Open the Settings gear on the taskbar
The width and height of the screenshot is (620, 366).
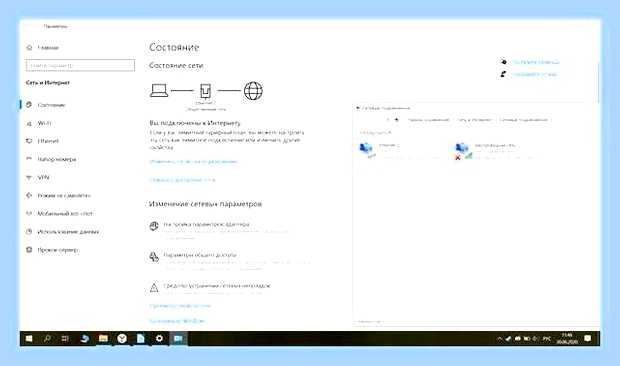pyautogui.click(x=159, y=339)
